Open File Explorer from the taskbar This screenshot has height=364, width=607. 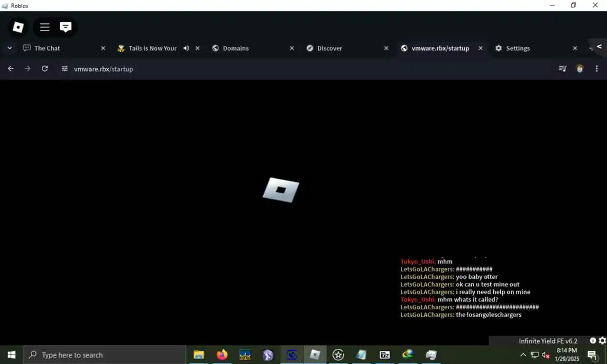pyautogui.click(x=199, y=355)
